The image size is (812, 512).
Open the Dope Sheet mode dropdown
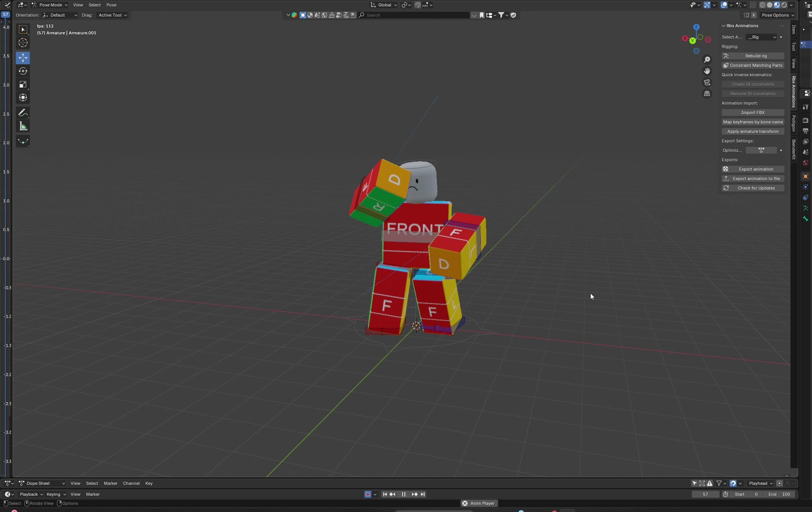[42, 483]
